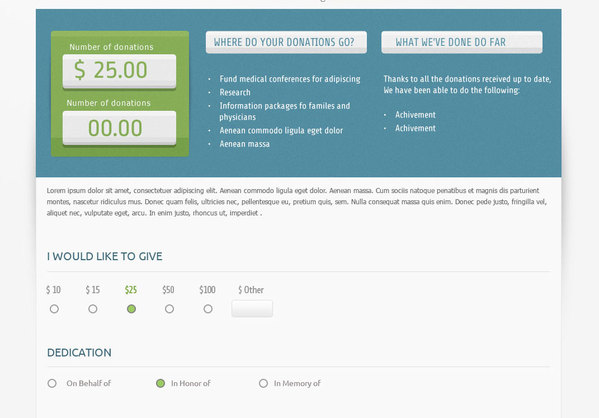Click the first Achivement list item
Screen dimensions: 599x418
(415, 115)
